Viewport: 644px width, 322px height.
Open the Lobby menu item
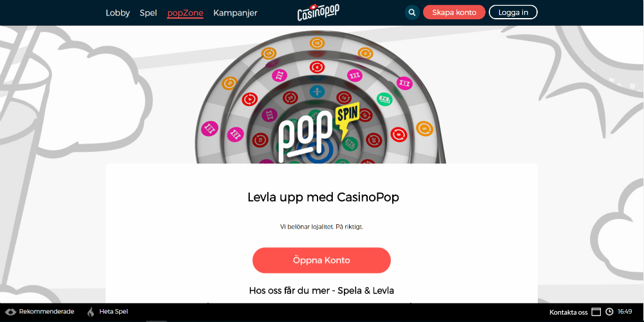click(117, 13)
